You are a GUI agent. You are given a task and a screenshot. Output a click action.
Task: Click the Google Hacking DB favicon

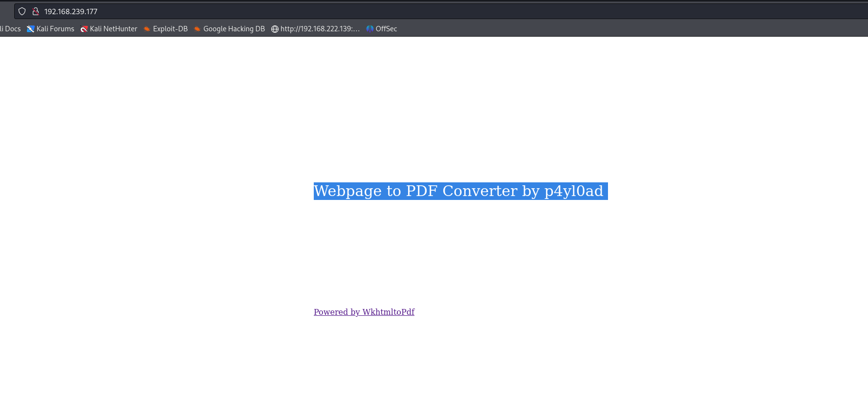point(197,29)
